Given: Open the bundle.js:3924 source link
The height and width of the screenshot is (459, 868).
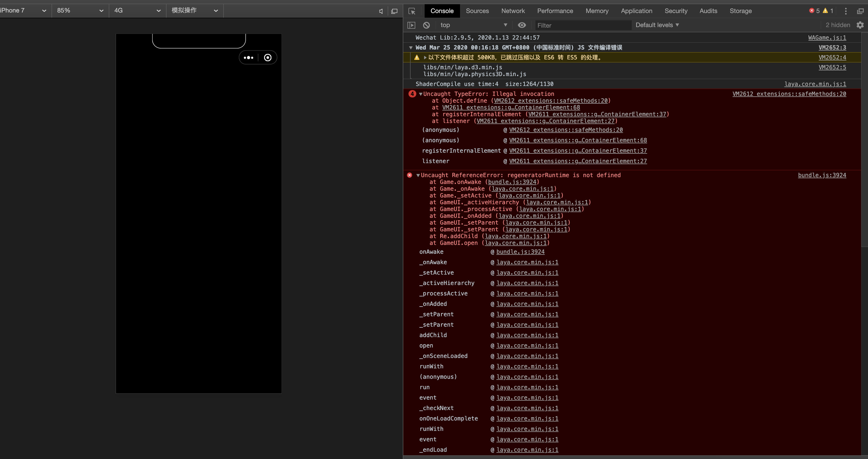Looking at the screenshot, I should click(x=822, y=175).
